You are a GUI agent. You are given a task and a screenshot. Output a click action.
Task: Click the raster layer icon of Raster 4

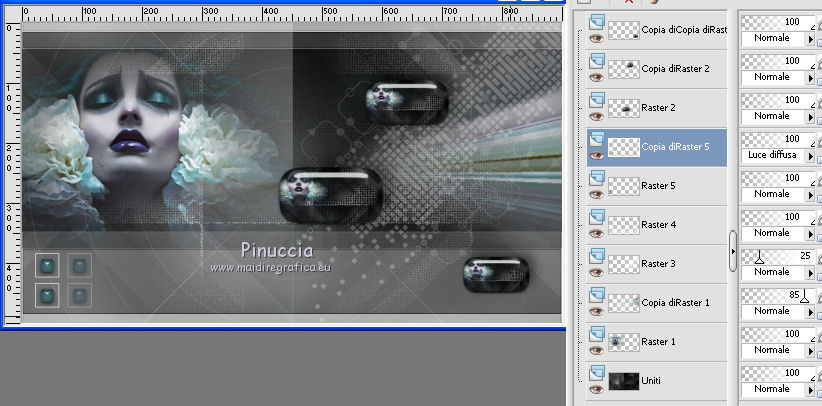(597, 217)
